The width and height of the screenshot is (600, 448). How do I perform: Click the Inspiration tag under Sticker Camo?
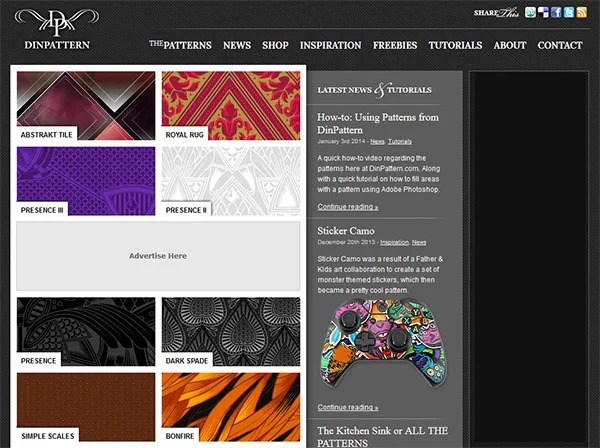pyautogui.click(x=394, y=242)
